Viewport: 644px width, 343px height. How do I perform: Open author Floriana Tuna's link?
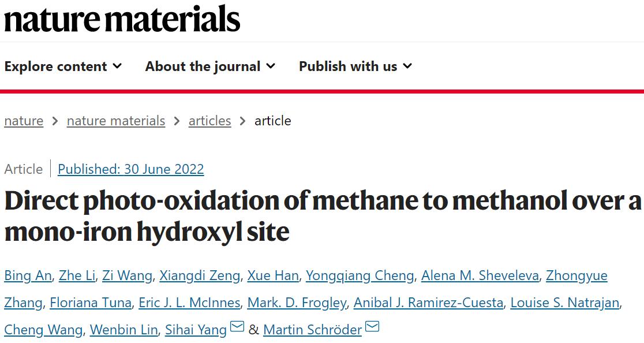coord(91,303)
